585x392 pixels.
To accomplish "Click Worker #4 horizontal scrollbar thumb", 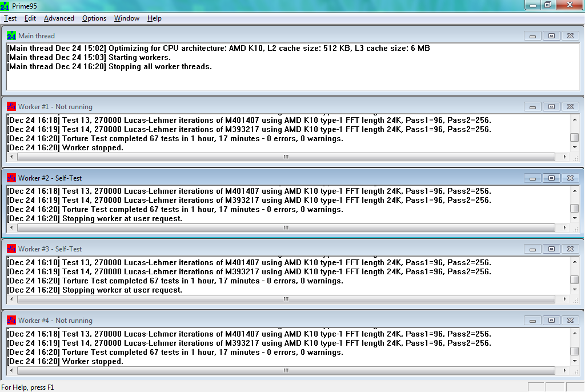I will point(286,370).
